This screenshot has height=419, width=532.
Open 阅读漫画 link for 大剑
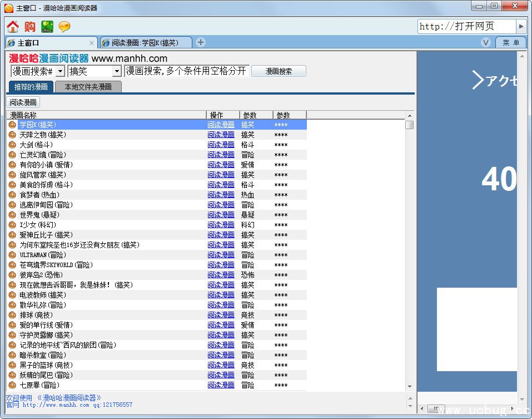pos(221,145)
